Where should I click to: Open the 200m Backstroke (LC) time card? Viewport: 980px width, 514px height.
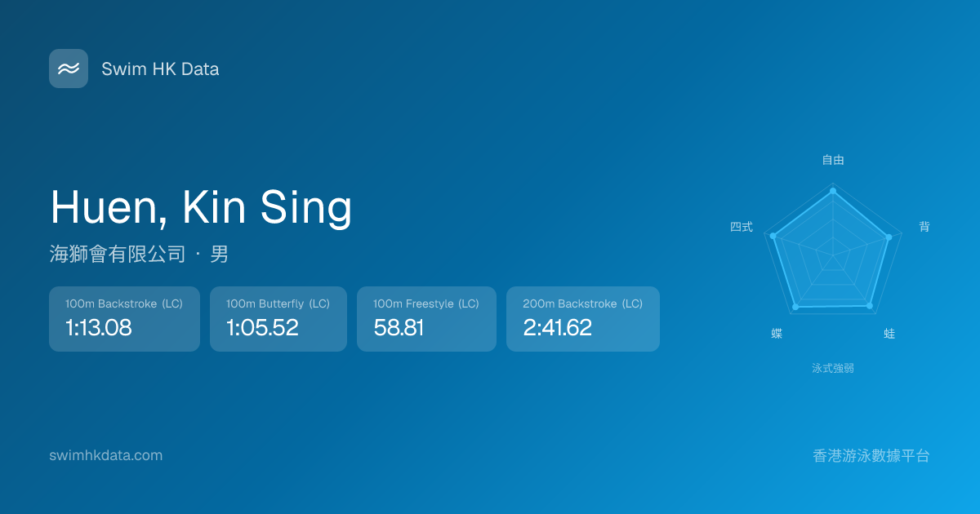point(582,319)
